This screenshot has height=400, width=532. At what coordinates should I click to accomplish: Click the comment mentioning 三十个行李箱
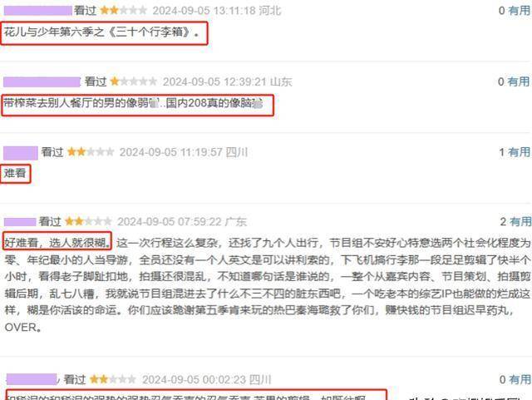coord(101,32)
